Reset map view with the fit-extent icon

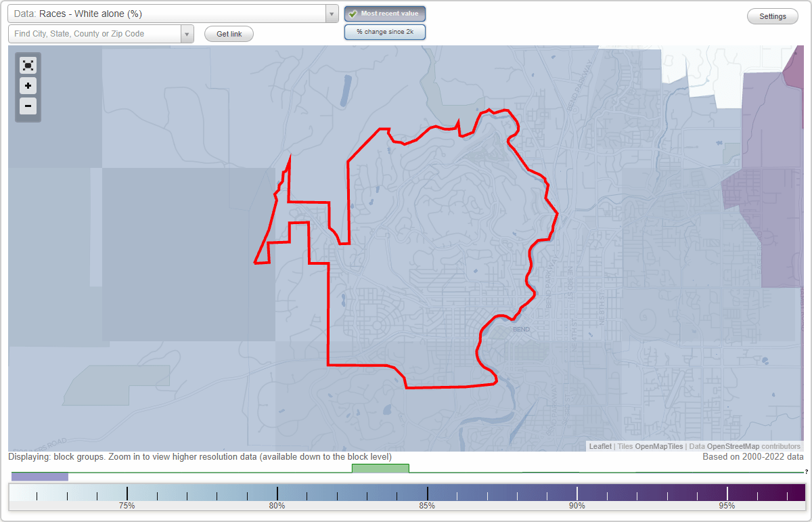click(x=28, y=65)
